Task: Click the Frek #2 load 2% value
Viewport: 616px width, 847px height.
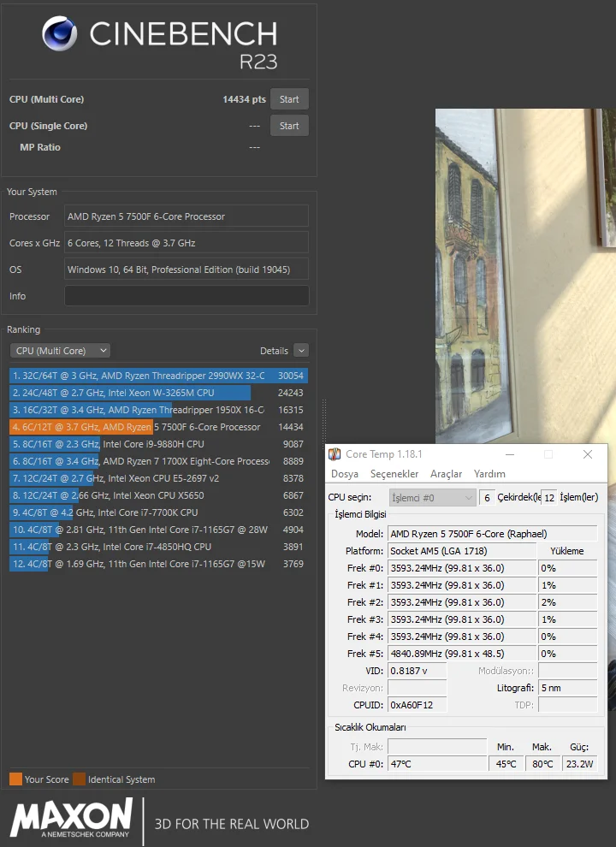Action: coord(568,602)
